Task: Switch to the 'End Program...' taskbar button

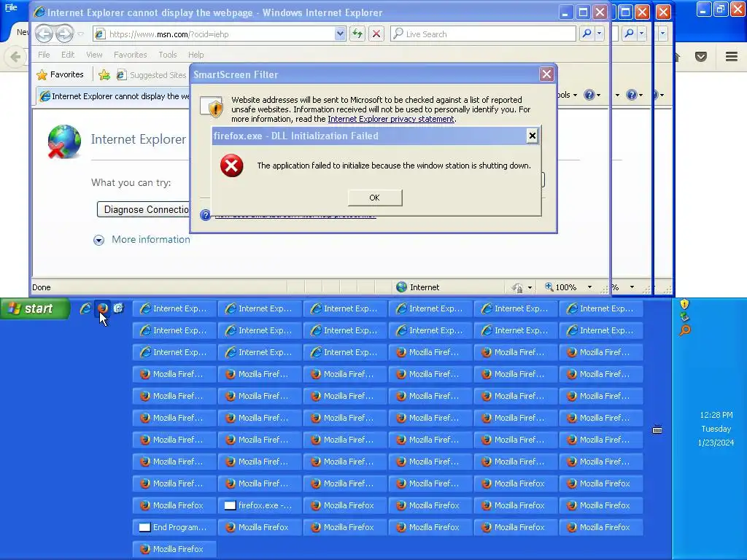Action: pos(175,527)
